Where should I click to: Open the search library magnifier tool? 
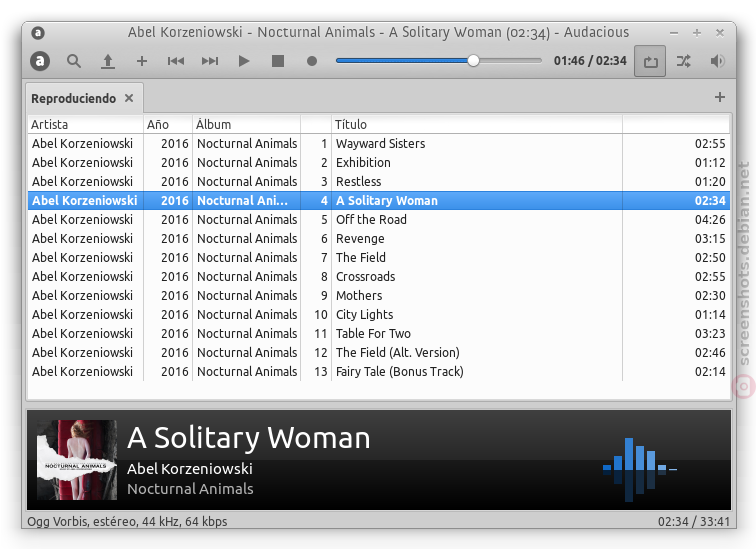click(74, 61)
